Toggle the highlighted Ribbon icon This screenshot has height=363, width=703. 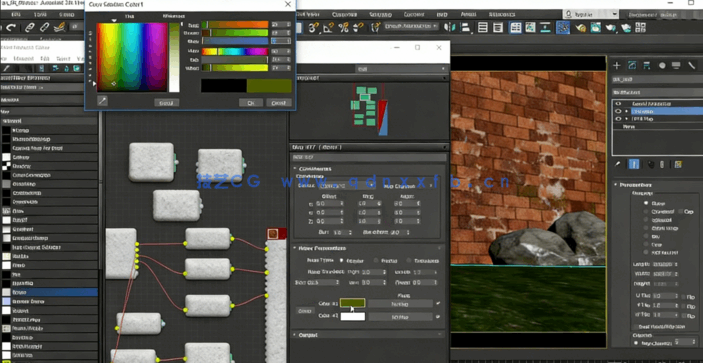coord(516,28)
